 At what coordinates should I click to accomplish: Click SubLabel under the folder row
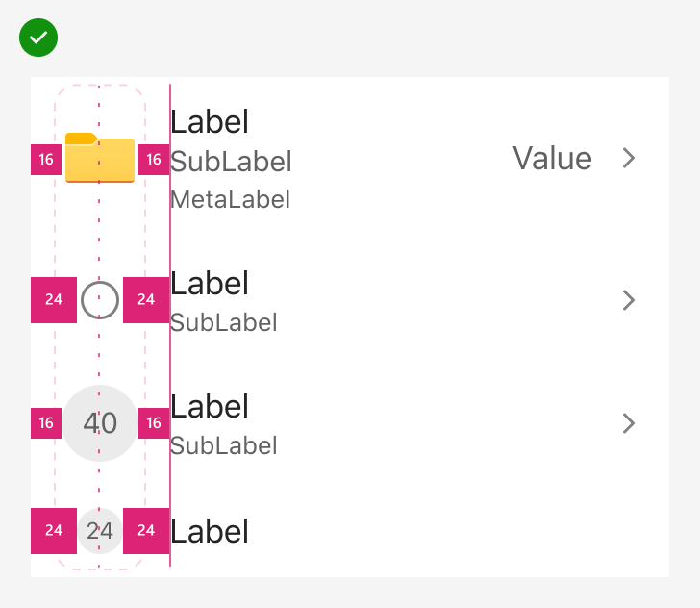pyautogui.click(x=231, y=162)
